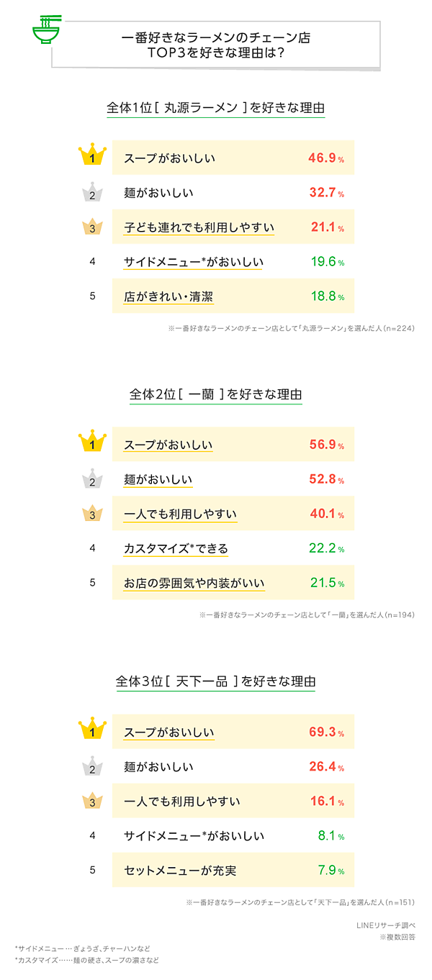Click the gold crown in the 丸源ラーメン section

92,156
